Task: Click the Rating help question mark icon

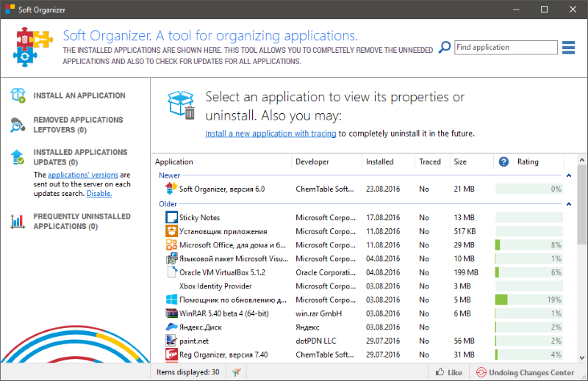Action: 503,162
